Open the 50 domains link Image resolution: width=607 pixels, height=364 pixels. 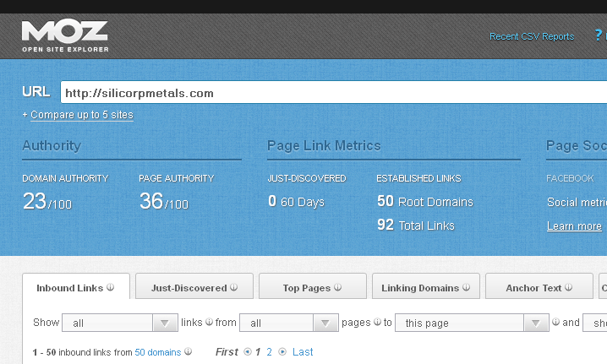(x=158, y=352)
